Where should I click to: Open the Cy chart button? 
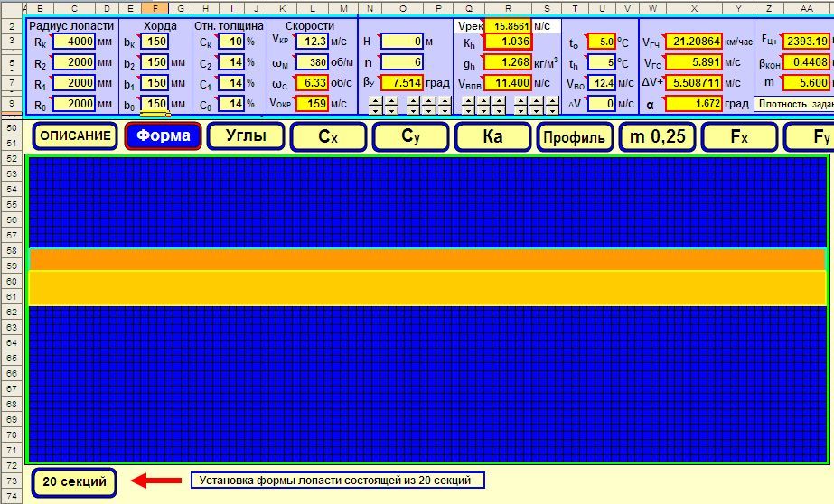(411, 137)
